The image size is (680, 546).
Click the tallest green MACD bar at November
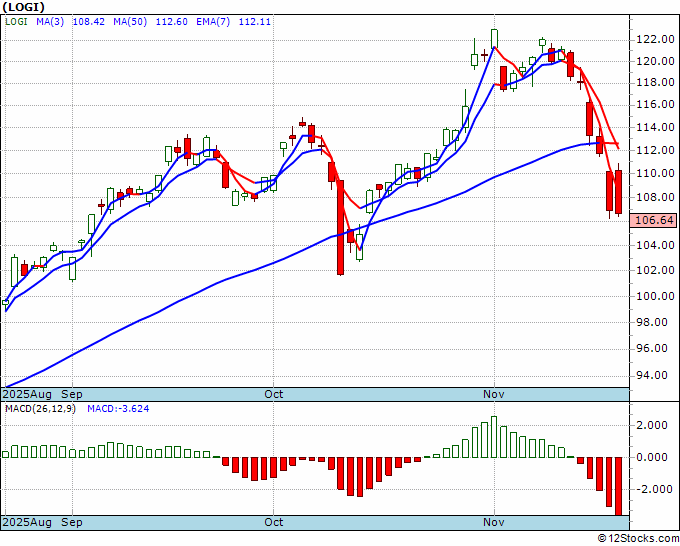[494, 437]
